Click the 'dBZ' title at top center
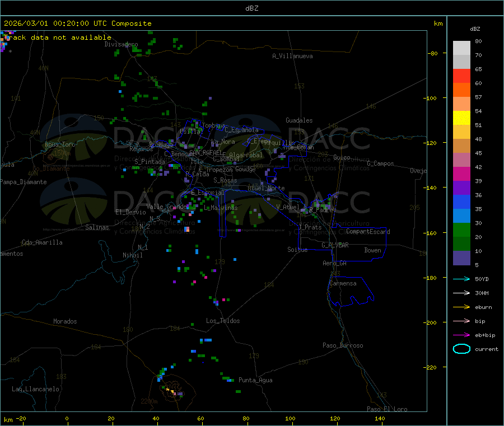Screen dimensions: 504x426 (251, 8)
